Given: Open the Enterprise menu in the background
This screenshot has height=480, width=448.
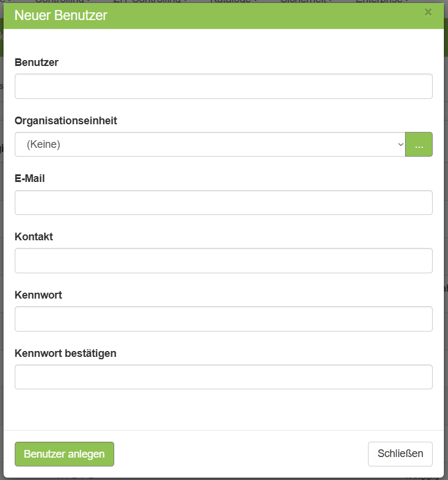Looking at the screenshot, I should (x=382, y=2).
